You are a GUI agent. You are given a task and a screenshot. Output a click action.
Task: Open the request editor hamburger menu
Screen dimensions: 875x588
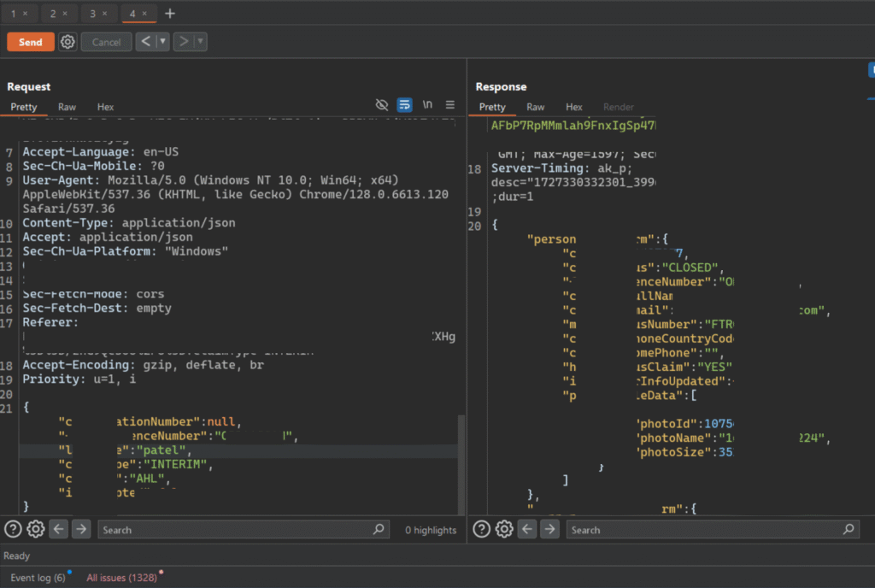(x=449, y=105)
